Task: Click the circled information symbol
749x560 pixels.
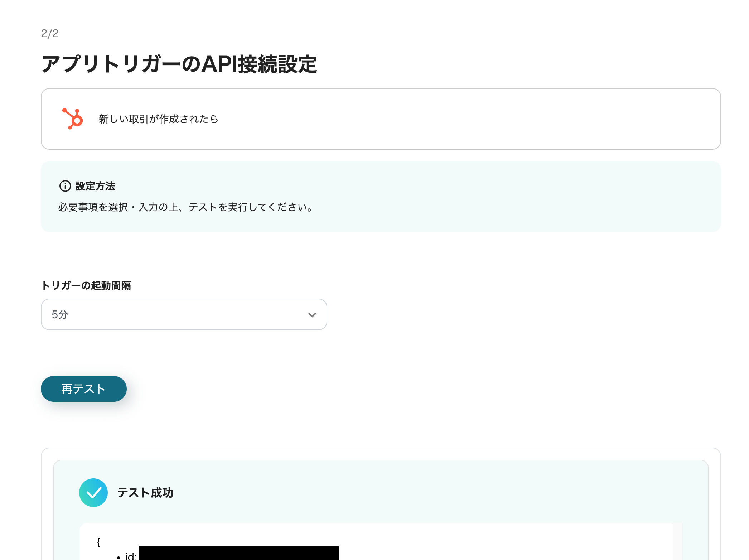Action: point(64,186)
